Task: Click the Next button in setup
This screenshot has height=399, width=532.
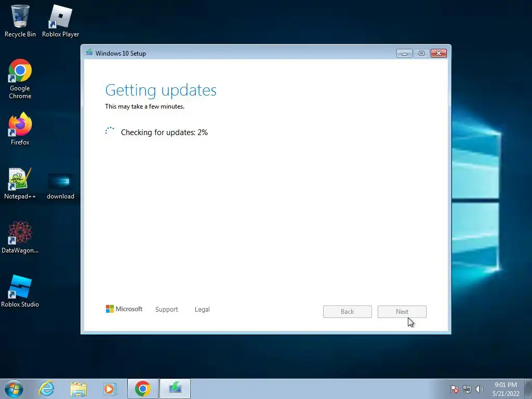Action: pyautogui.click(x=402, y=312)
